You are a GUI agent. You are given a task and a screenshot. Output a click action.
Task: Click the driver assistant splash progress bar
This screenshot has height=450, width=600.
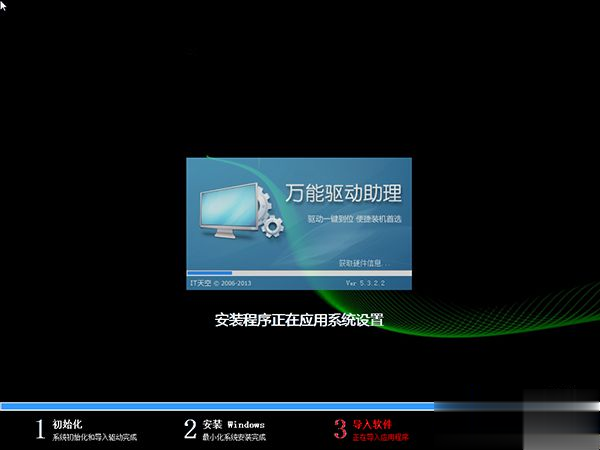point(299,273)
